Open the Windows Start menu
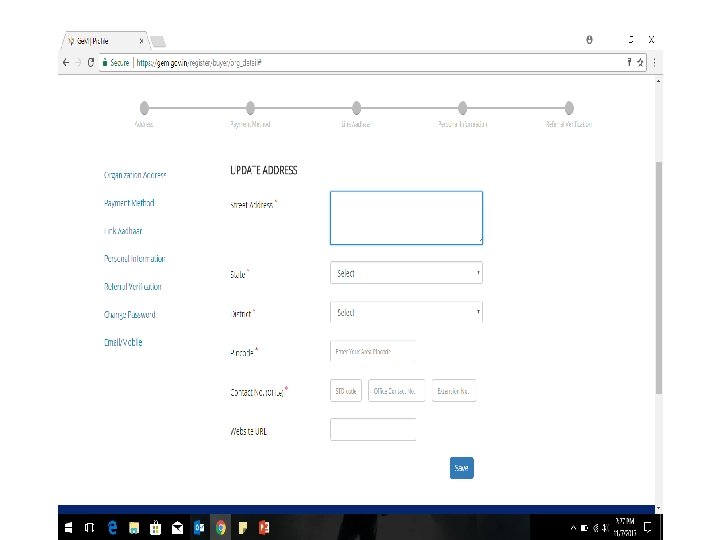Screen dimensions: 720x540 tap(68, 528)
